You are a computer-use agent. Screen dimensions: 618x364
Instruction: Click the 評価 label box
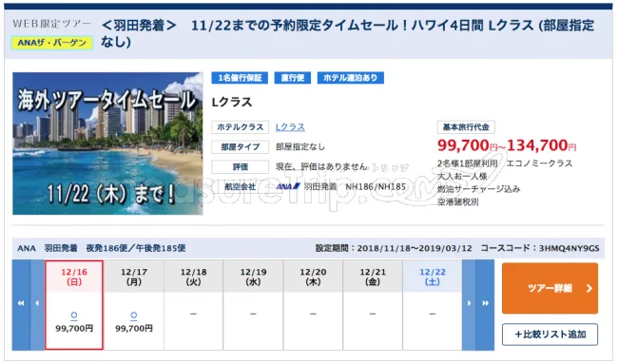[x=240, y=167]
